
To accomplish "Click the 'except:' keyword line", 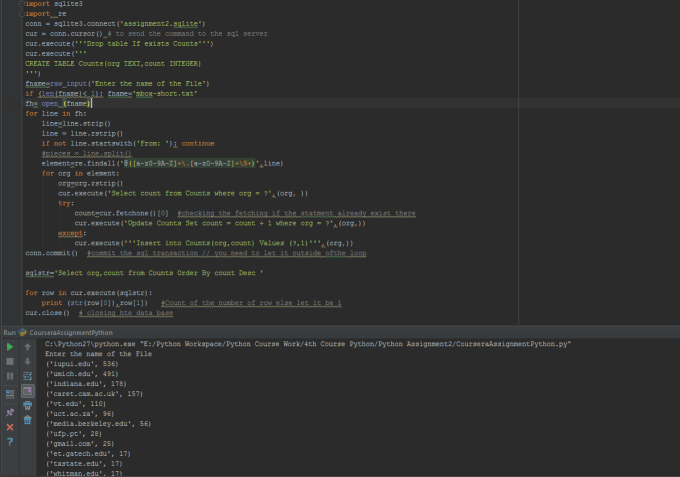I will click(x=72, y=233).
